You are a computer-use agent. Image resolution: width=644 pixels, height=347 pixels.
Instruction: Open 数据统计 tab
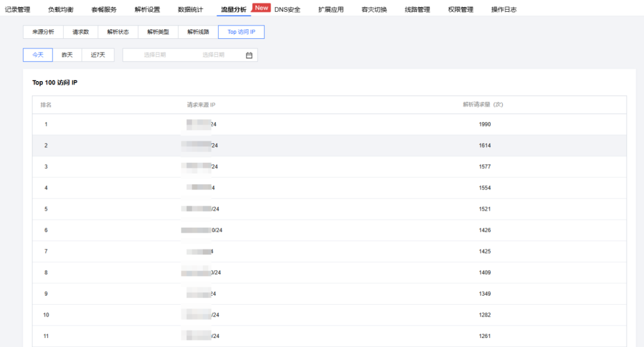coord(191,10)
